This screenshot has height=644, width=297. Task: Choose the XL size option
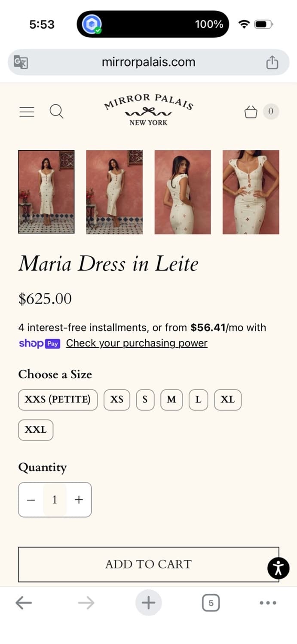(227, 400)
